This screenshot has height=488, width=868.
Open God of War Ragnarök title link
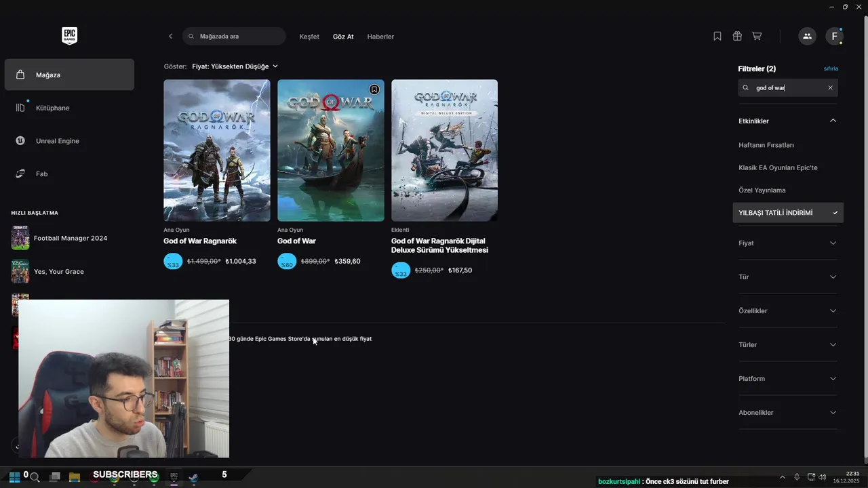(199, 241)
